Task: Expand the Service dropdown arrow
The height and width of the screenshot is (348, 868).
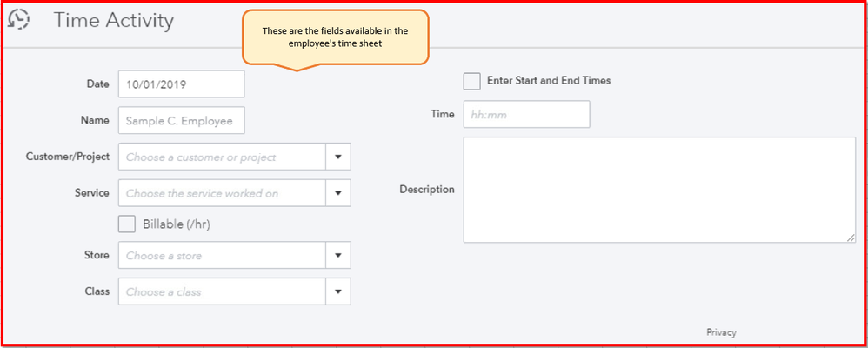Action: [x=338, y=193]
